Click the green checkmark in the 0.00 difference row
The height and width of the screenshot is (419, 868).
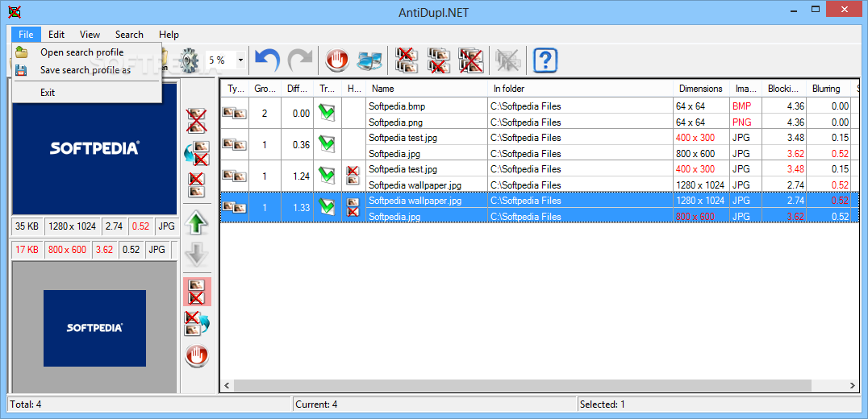[x=327, y=113]
